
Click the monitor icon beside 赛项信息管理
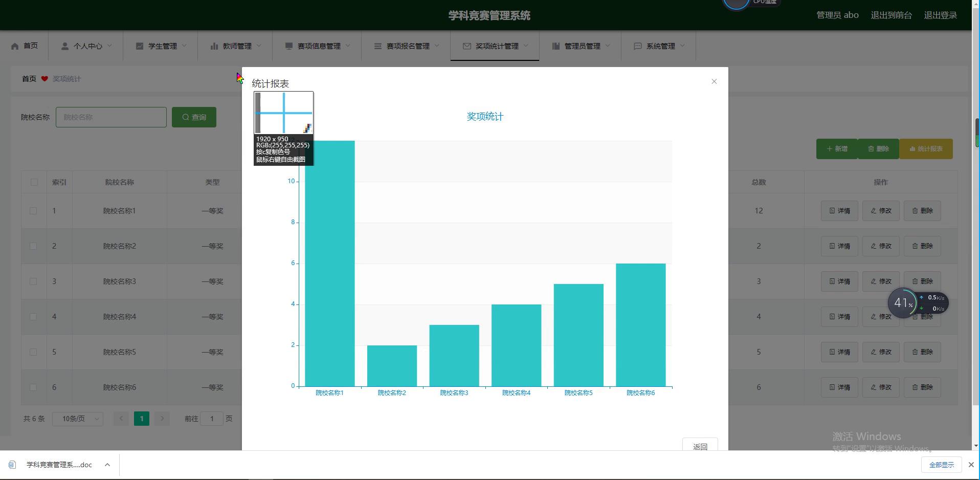(x=289, y=46)
